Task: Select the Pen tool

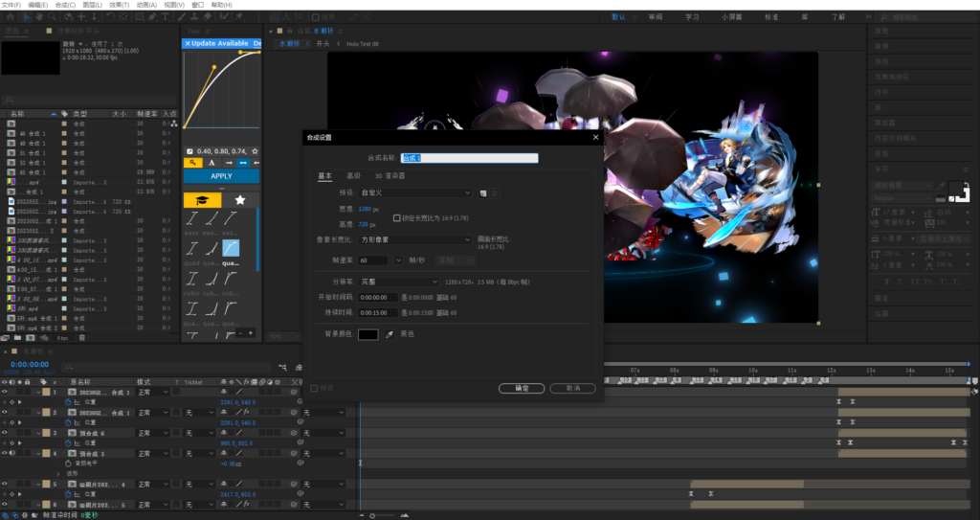Action: click(x=152, y=17)
